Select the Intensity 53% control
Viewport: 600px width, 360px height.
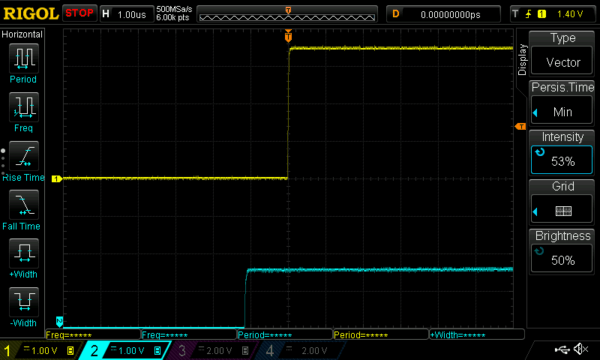[x=562, y=152]
